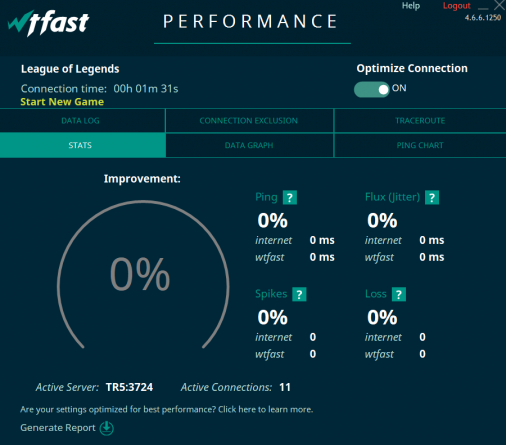Viewport: 506px width, 445px height.
Task: Click the Generate Report download icon
Action: (107, 428)
